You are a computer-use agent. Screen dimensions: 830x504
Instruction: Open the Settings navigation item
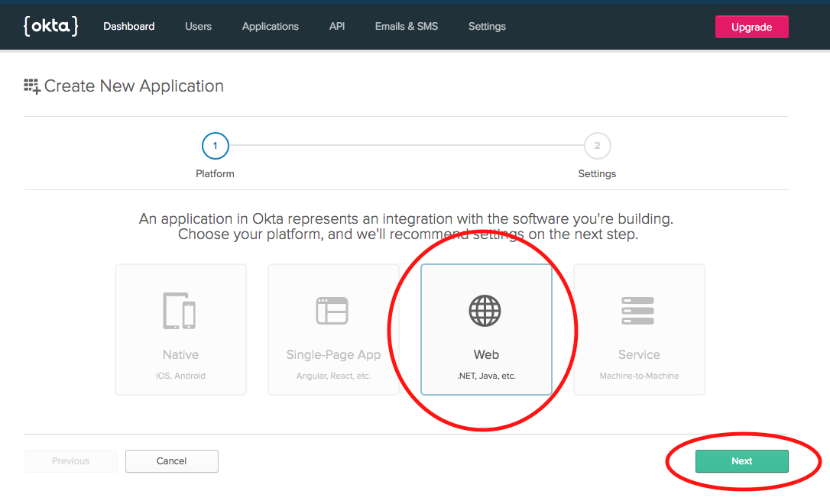click(x=487, y=26)
